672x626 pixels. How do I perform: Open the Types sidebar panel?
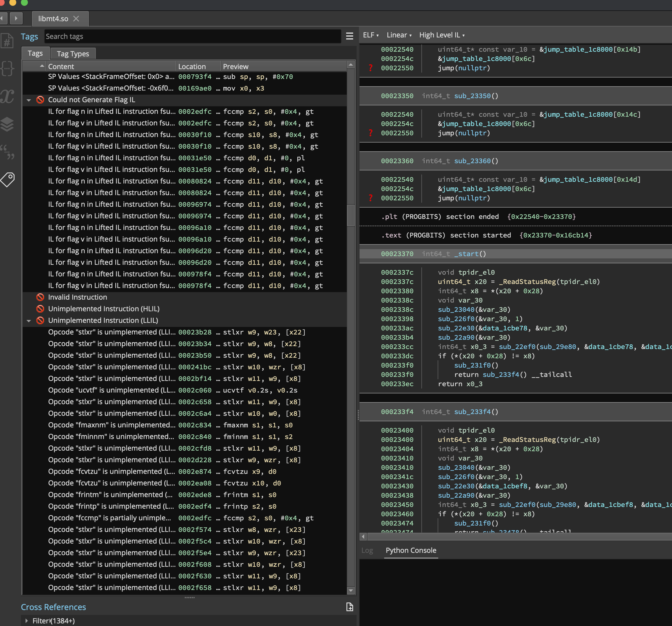click(8, 69)
